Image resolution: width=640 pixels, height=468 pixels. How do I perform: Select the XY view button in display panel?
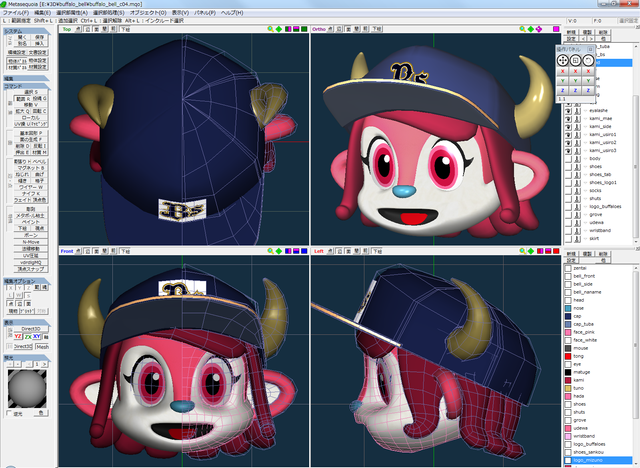37,336
